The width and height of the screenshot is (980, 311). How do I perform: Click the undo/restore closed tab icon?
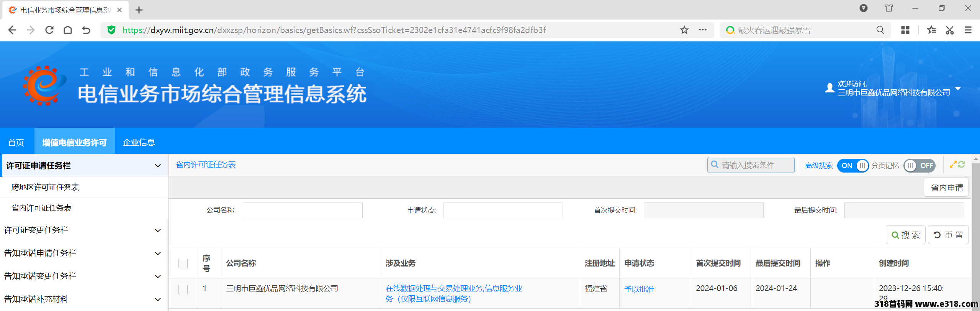(x=86, y=30)
